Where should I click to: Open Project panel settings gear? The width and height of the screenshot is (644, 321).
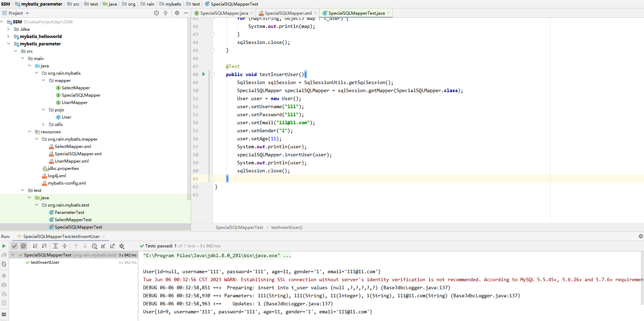(x=177, y=13)
